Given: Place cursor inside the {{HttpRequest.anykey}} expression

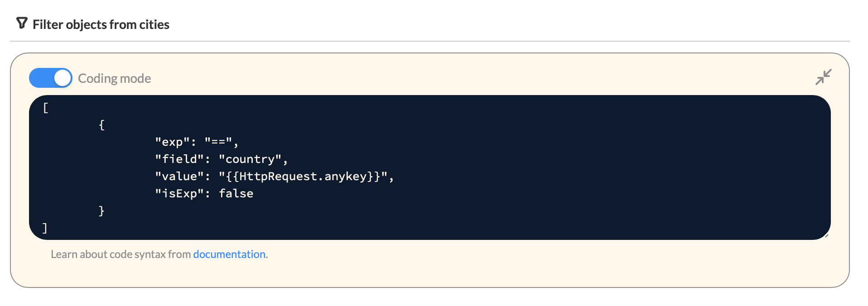Looking at the screenshot, I should [303, 177].
